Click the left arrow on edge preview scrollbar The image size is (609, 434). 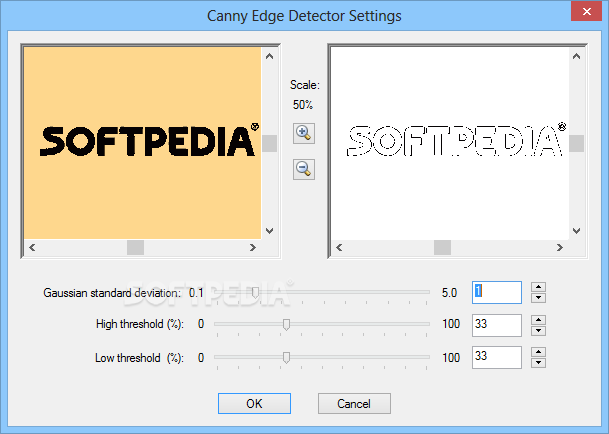[x=339, y=248]
